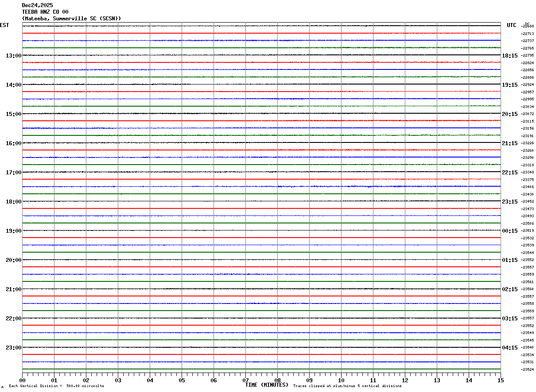Screen dimensions: 536x392
Task: Click the 18:15 UTC time label
Action: pos(510,56)
